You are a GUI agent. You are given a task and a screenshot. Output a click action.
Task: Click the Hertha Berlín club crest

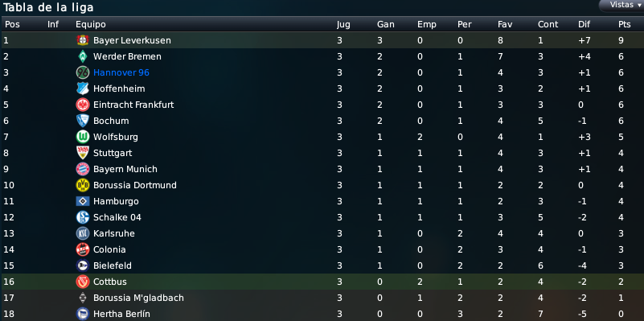(83, 314)
